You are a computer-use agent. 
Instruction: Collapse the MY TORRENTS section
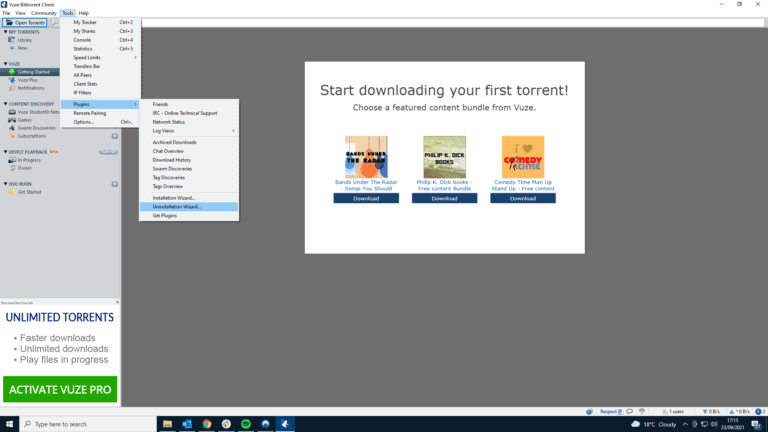[x=4, y=32]
